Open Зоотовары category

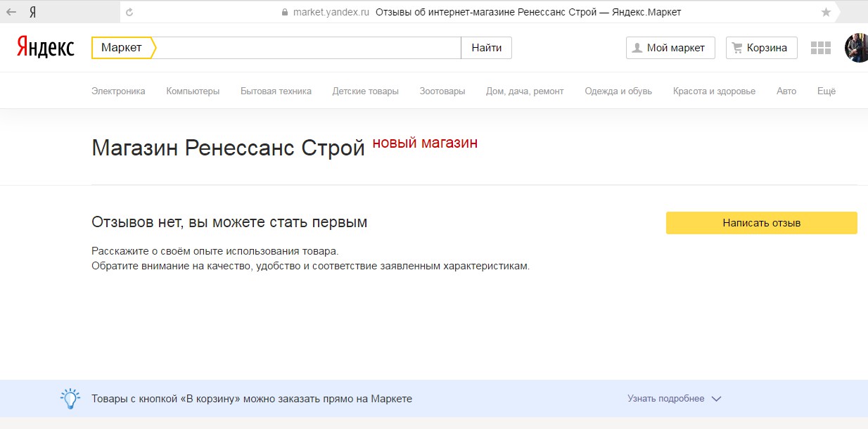pos(442,91)
